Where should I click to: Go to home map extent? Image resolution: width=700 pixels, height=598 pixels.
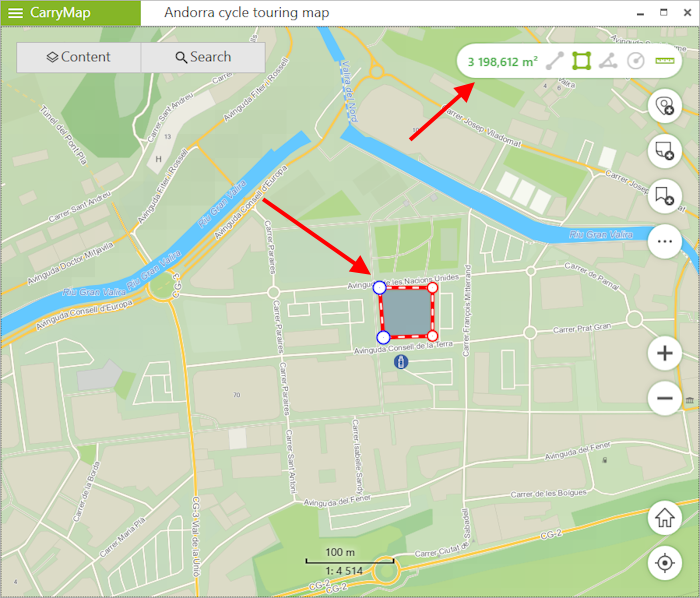point(665,518)
